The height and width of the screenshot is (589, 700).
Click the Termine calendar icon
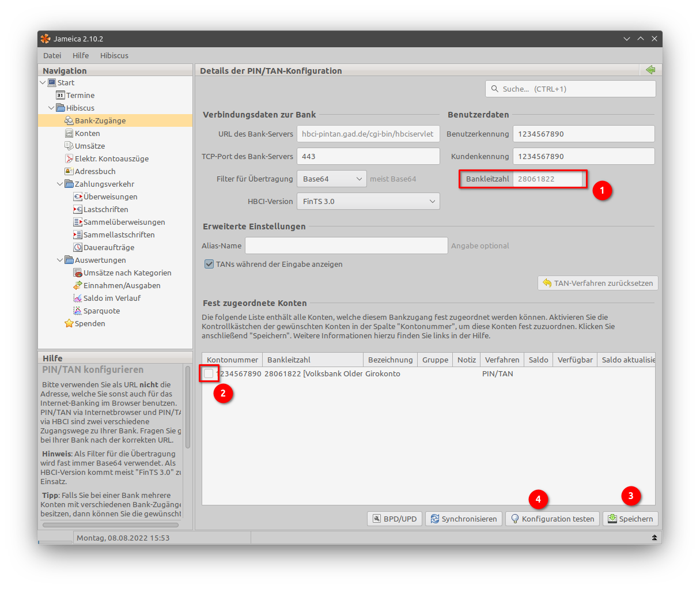point(60,95)
